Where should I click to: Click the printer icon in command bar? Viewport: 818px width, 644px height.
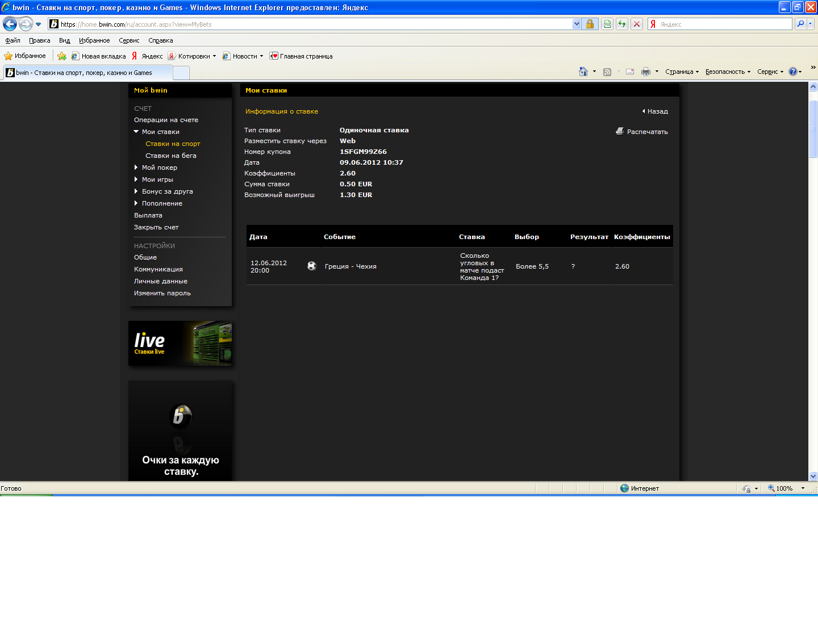645,72
